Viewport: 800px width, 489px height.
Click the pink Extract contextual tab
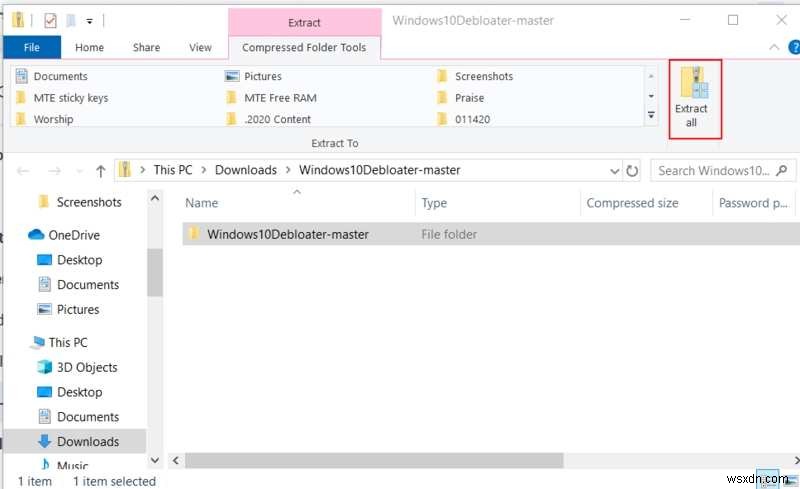coord(305,22)
